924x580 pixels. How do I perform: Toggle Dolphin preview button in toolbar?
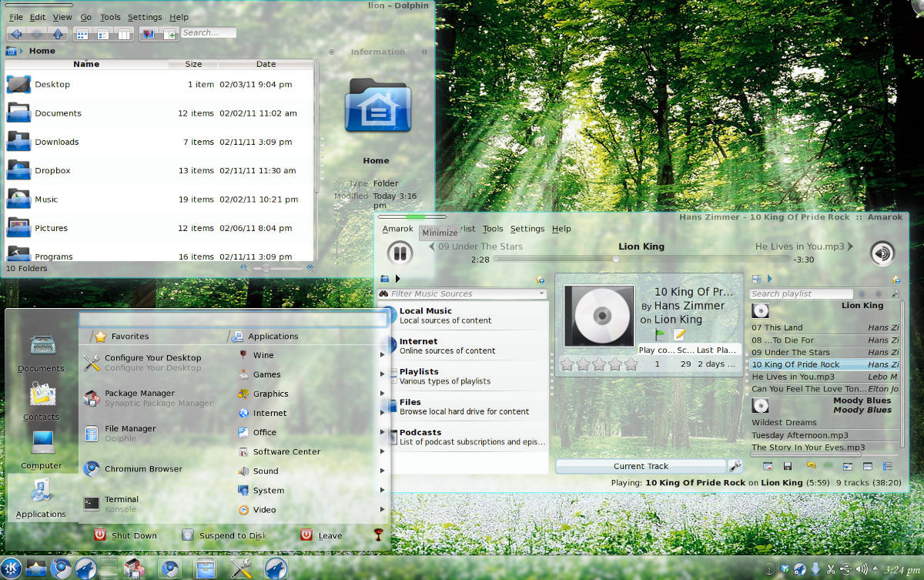pos(148,34)
